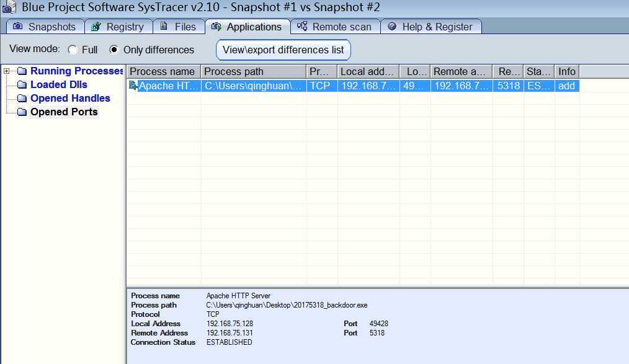Viewport: 629px width, 364px height.
Task: Click the Apache HTTP Server process icon
Action: pos(133,86)
